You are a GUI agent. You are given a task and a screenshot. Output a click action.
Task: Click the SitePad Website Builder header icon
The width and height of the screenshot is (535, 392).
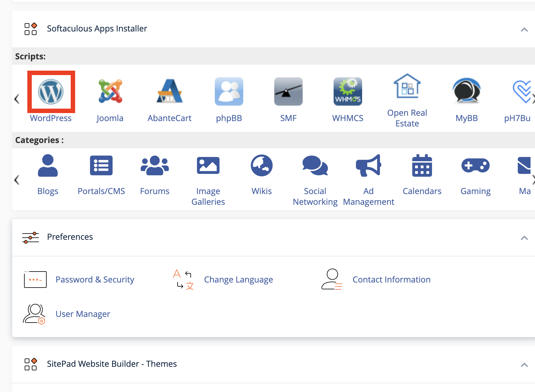[x=31, y=364]
